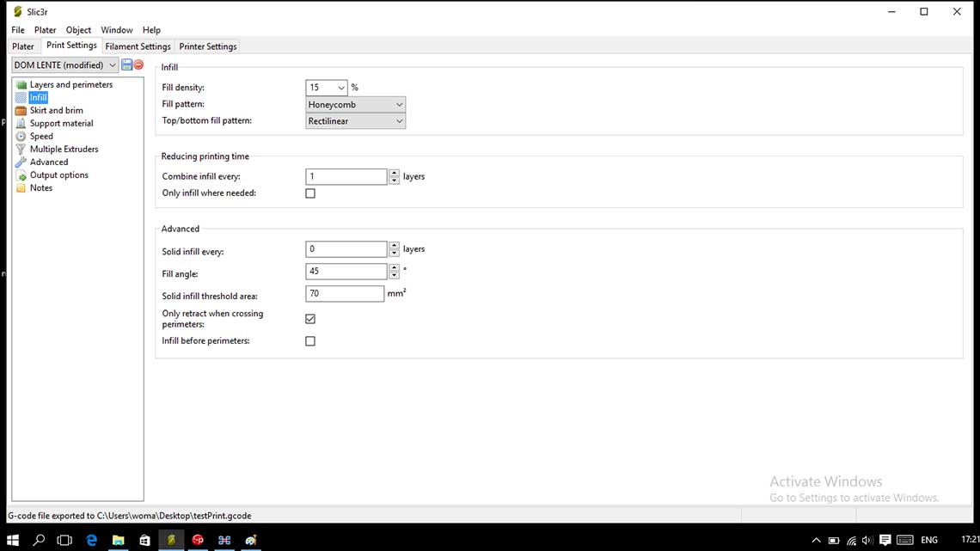Select Multiple Extruders settings page
Viewport: 980px width, 551px height.
[x=64, y=150]
